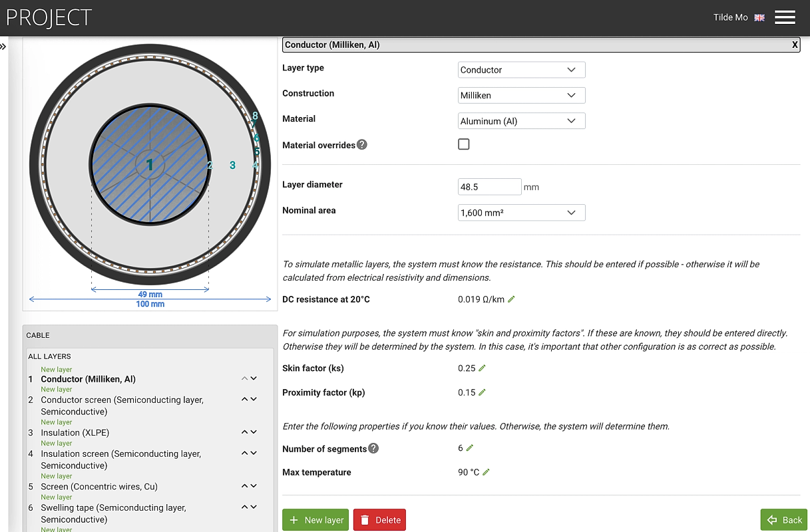The image size is (810, 532).
Task: Move Screen (Concentric wires, Cu) layer up
Action: tap(244, 485)
